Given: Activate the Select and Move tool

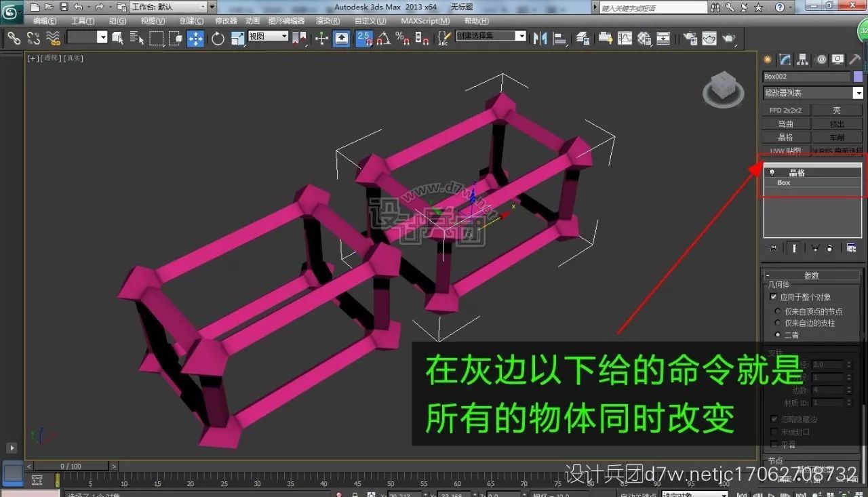Looking at the screenshot, I should 195,38.
